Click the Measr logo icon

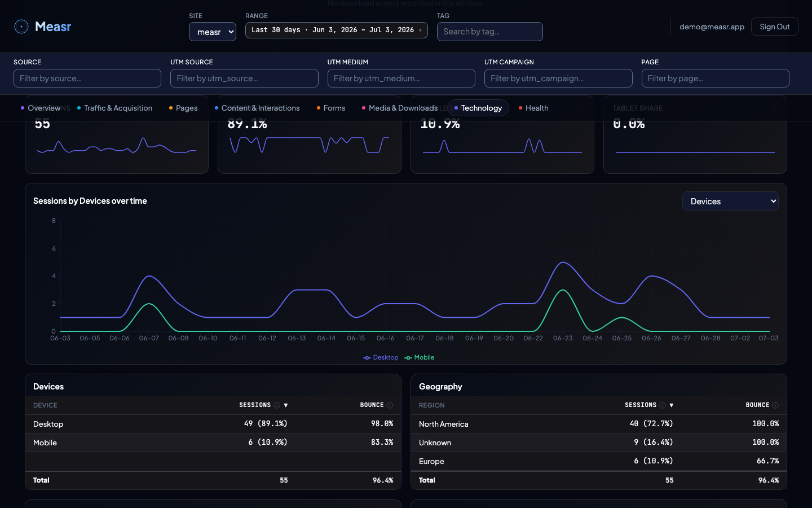[x=21, y=27]
